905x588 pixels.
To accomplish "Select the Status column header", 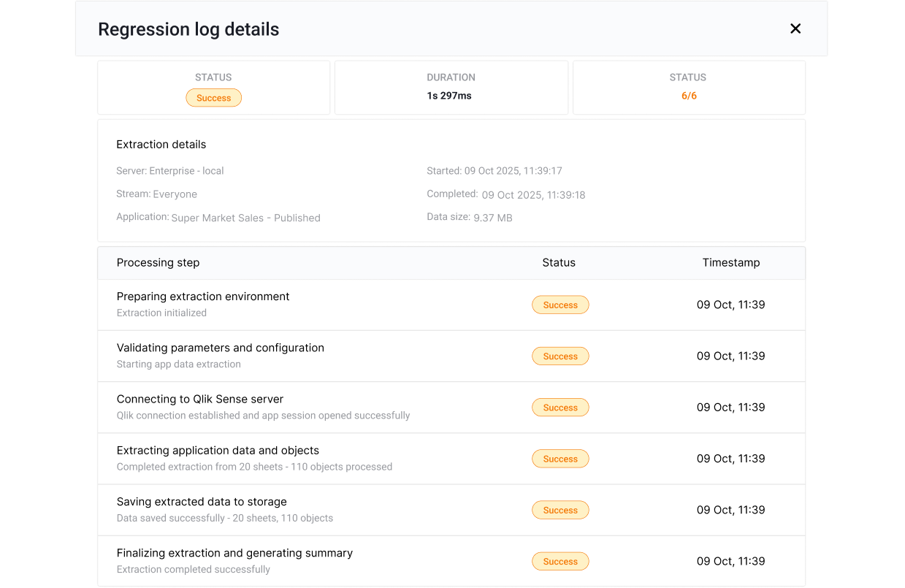I will click(559, 262).
